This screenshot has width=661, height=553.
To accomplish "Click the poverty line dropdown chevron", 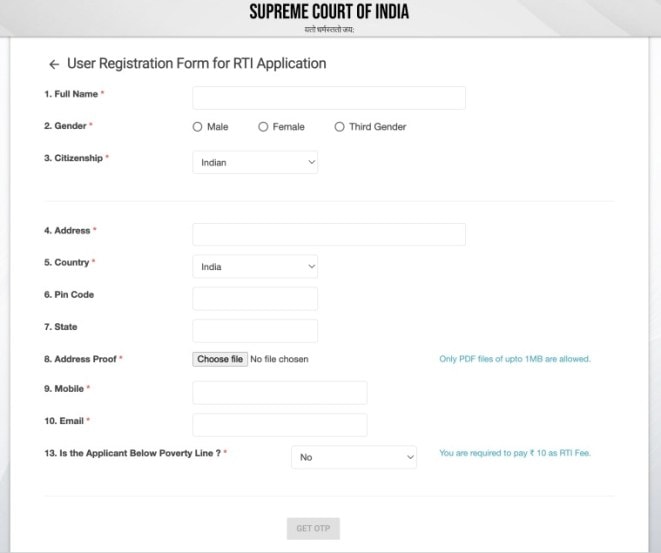I will point(410,457).
